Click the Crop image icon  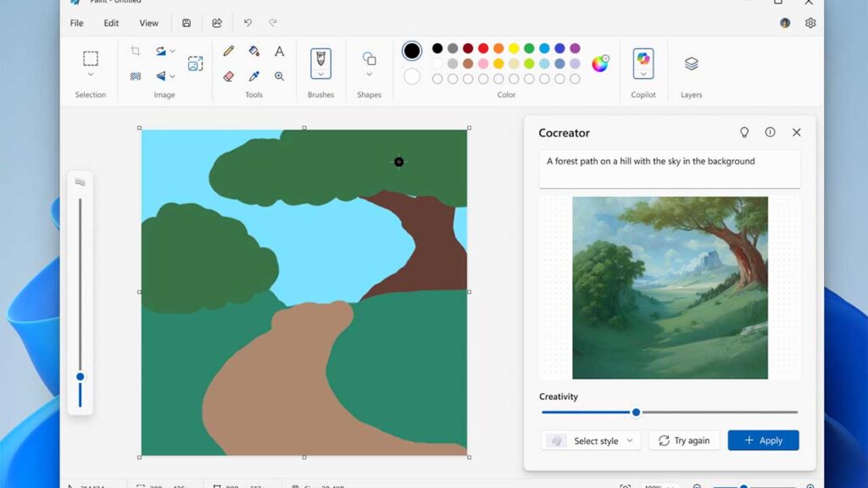click(x=135, y=52)
